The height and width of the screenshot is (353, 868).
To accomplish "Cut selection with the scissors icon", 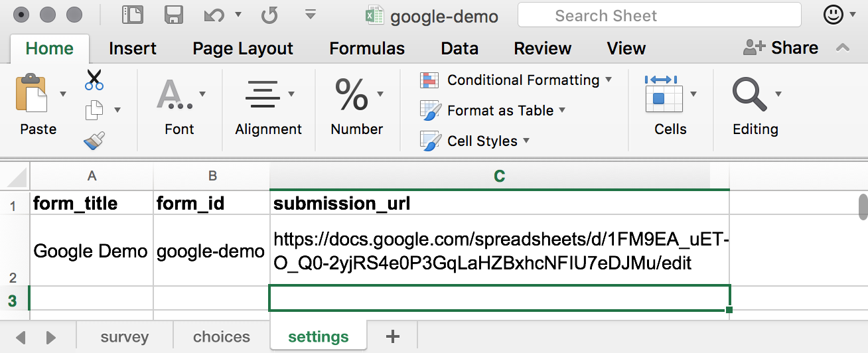I will point(95,80).
